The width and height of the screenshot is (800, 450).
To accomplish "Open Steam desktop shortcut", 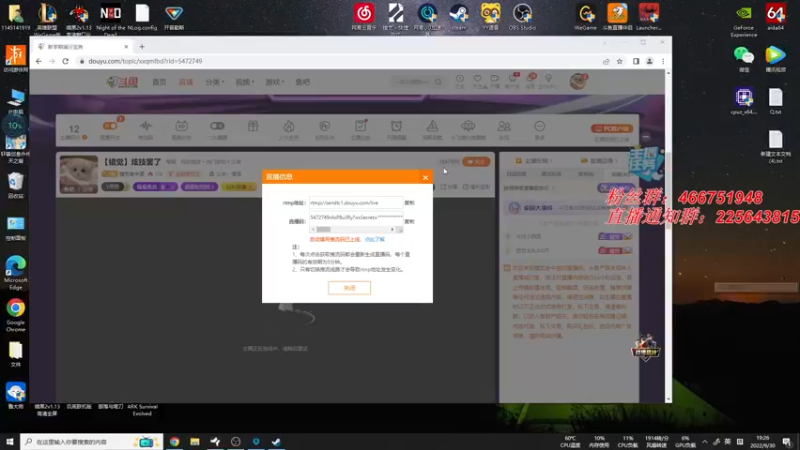I will [x=459, y=17].
